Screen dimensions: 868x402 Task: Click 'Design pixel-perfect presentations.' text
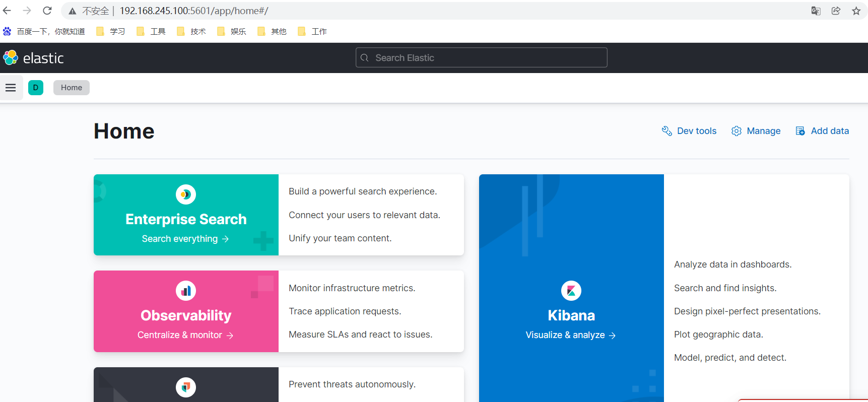(748, 311)
